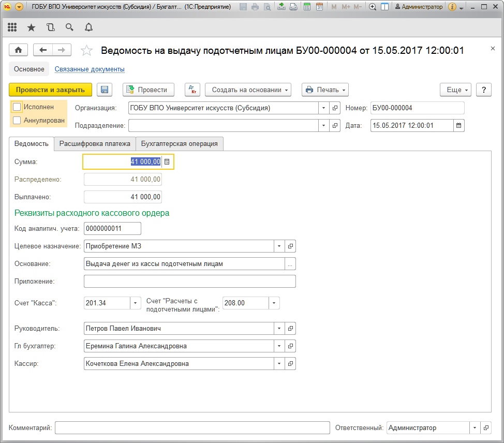Open the sections menu grid icon

coord(12,27)
